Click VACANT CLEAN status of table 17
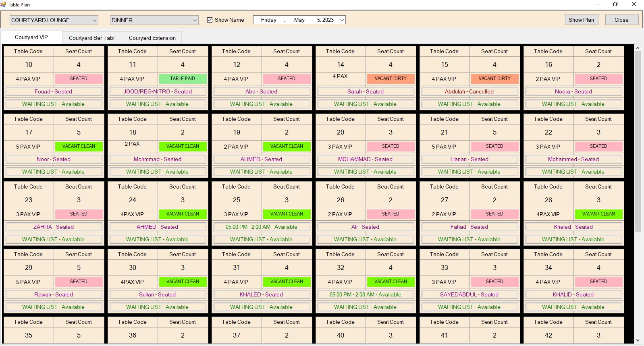The width and height of the screenshot is (644, 346). click(x=79, y=146)
